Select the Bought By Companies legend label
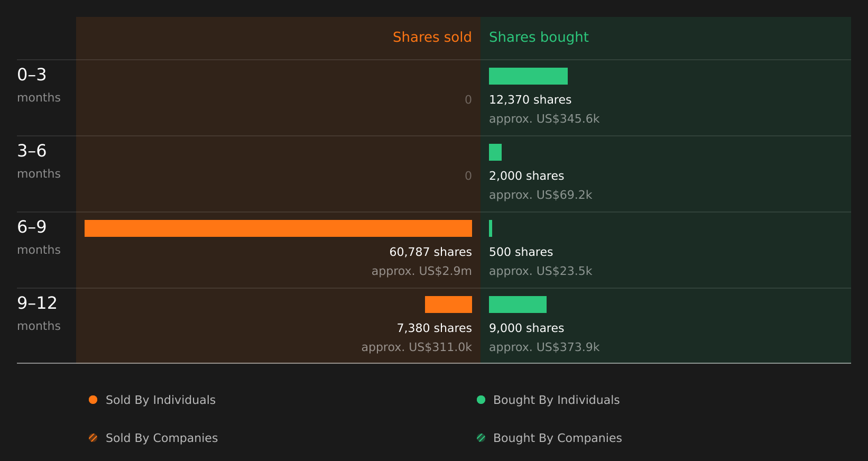This screenshot has width=868, height=461. 557,438
